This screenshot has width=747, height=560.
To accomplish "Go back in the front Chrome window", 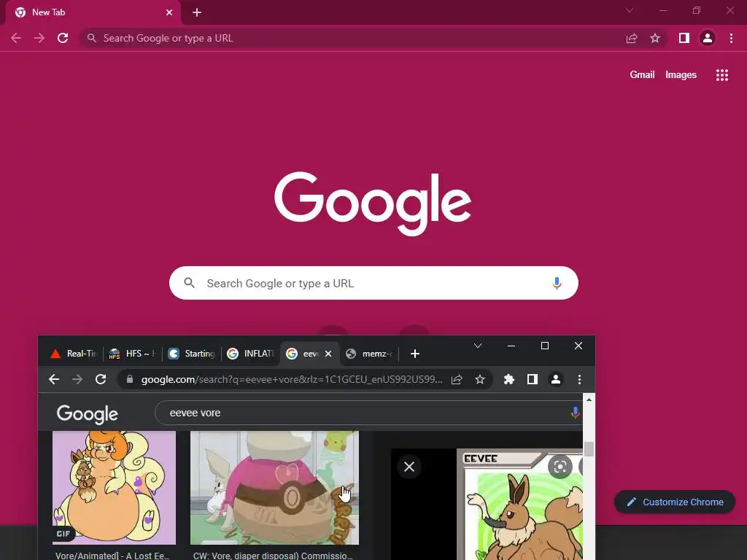I will coord(54,379).
